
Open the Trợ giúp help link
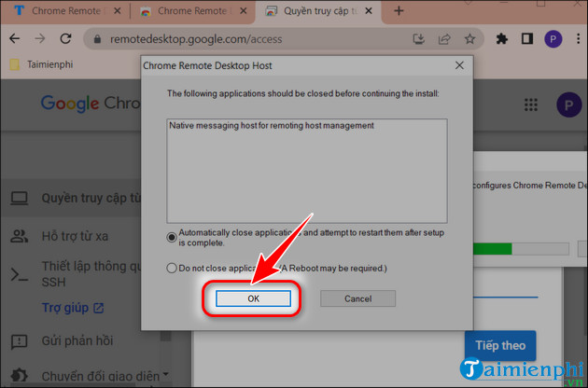click(73, 308)
